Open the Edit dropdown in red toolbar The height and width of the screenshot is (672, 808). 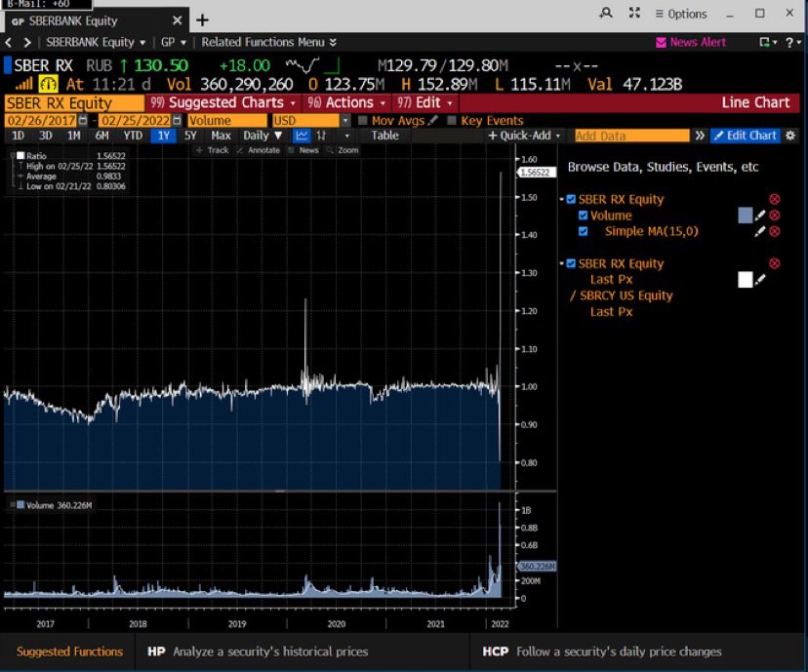424,103
